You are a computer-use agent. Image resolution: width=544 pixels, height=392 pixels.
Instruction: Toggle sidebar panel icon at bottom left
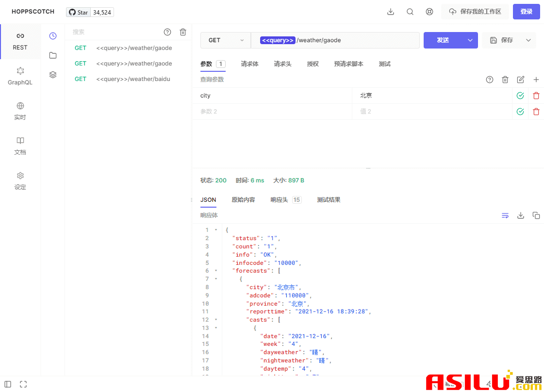click(x=8, y=384)
